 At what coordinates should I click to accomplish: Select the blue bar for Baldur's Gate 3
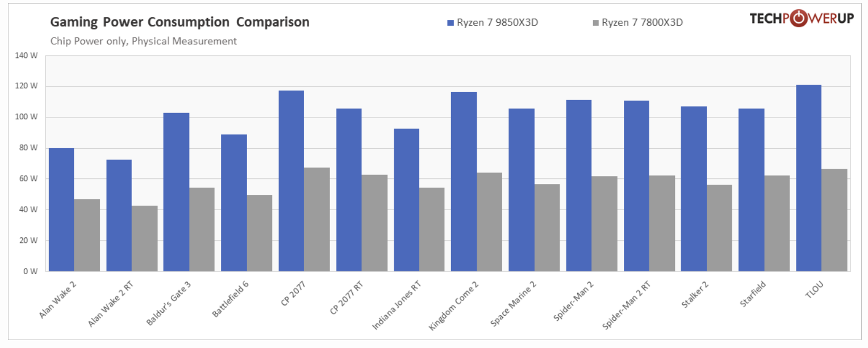coord(176,192)
